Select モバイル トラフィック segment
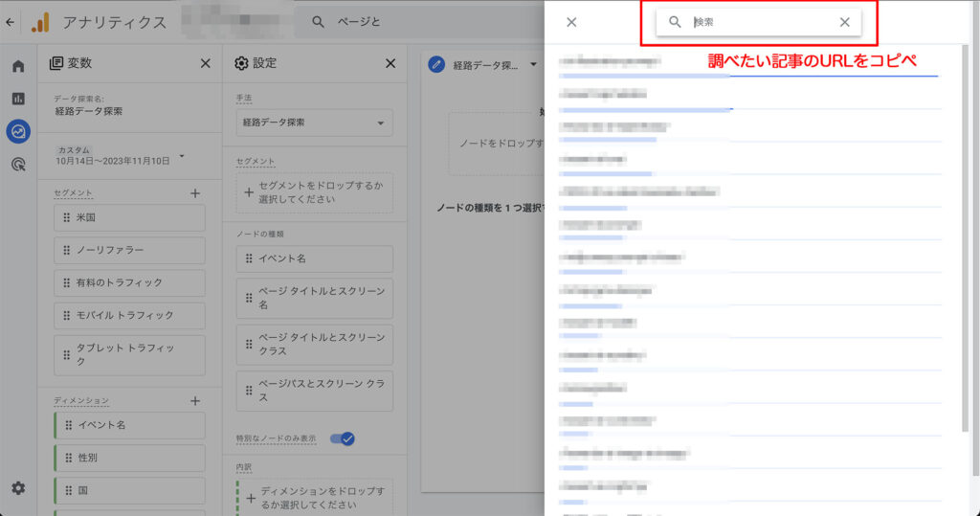This screenshot has width=980, height=516. tap(129, 315)
